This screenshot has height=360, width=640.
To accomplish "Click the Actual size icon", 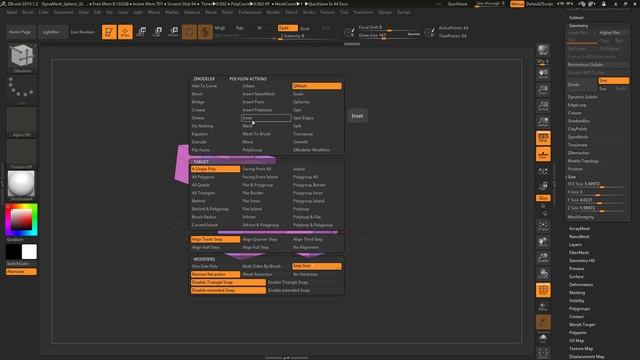I will click(543, 106).
